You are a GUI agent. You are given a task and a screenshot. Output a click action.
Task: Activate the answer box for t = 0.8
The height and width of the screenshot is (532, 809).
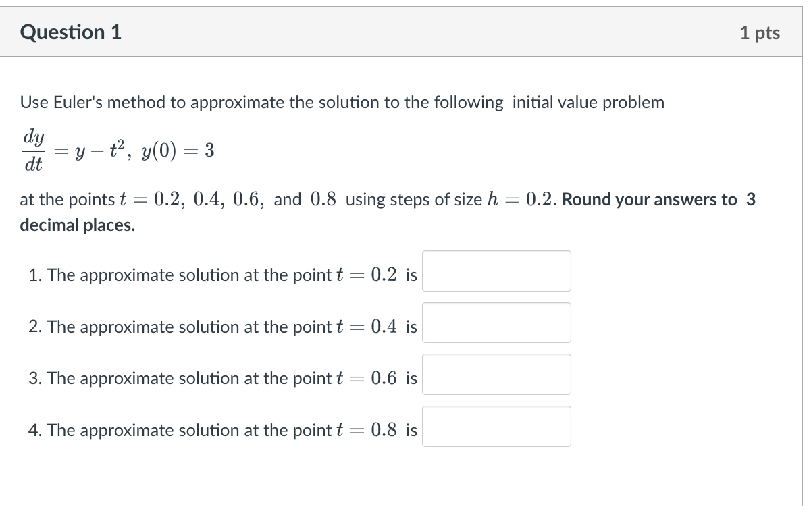496,426
